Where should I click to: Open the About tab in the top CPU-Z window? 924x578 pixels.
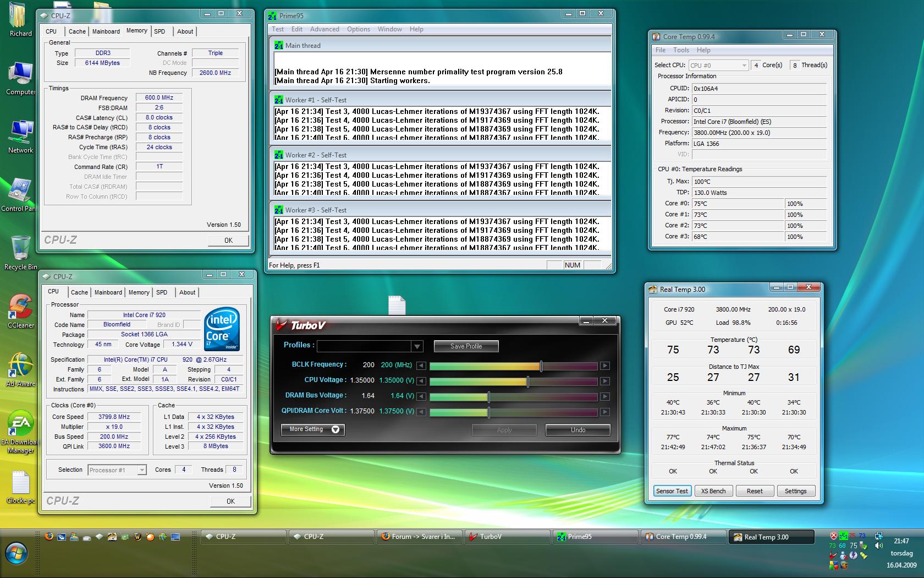tap(185, 31)
